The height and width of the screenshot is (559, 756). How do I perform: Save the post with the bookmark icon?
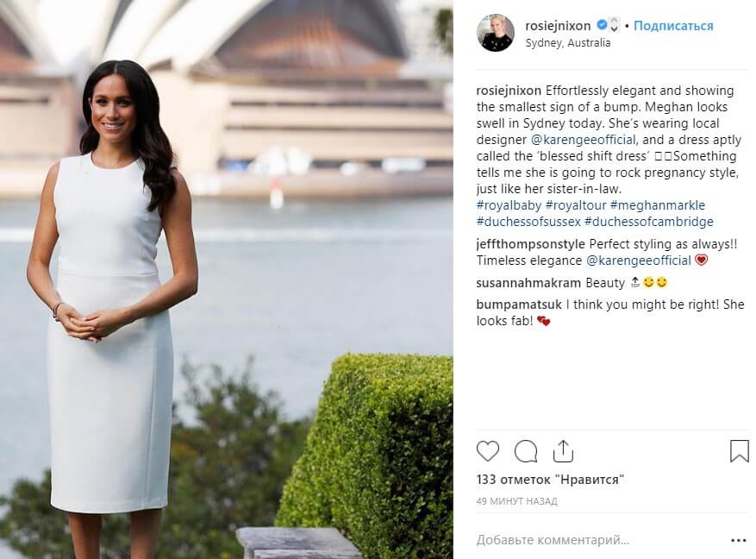[x=739, y=451]
